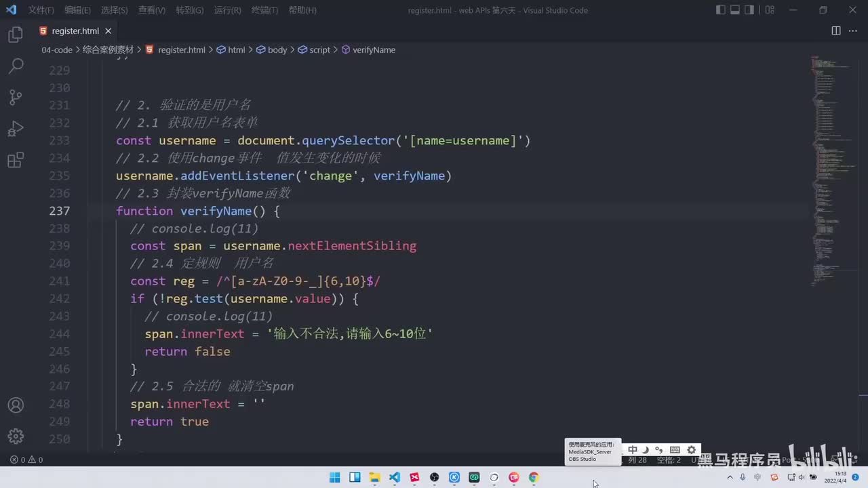Open the 帮助(H) menu
Image resolution: width=868 pixels, height=488 pixels.
click(x=302, y=10)
